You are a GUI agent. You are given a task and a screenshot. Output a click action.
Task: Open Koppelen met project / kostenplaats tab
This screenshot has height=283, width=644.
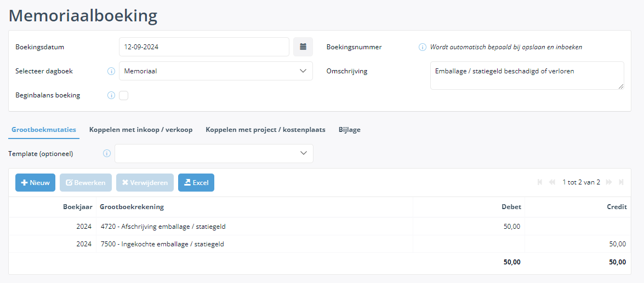[265, 130]
